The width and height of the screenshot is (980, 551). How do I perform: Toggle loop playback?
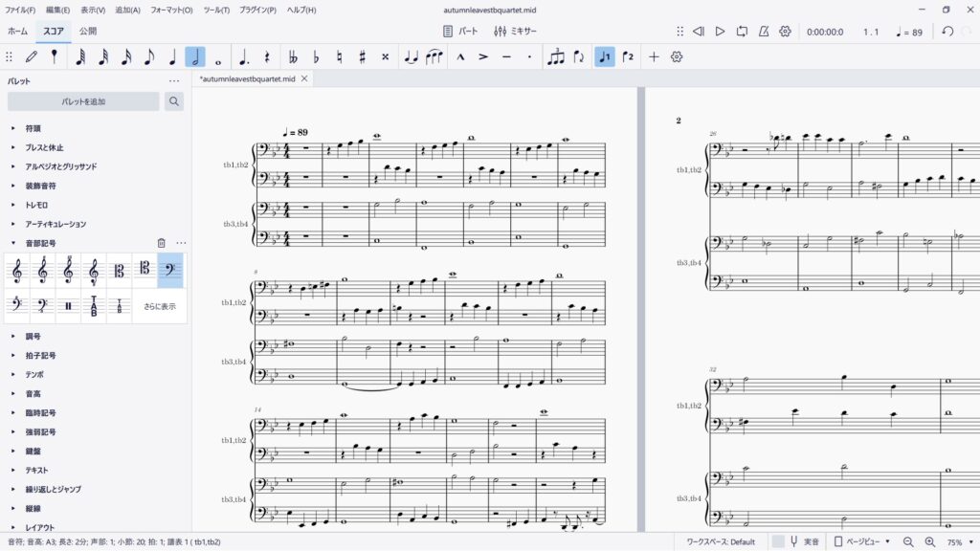tap(742, 32)
